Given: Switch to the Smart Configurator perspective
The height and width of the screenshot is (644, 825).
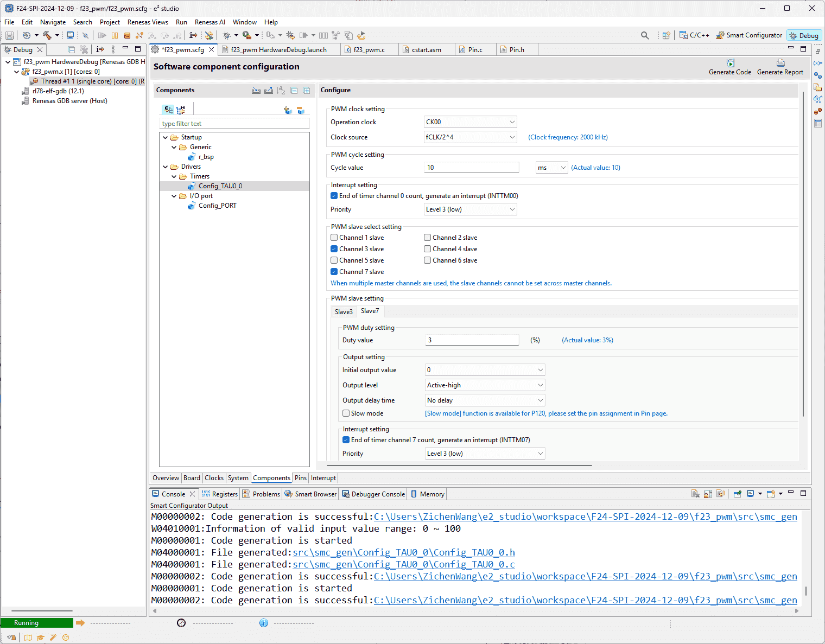Looking at the screenshot, I should coord(749,35).
